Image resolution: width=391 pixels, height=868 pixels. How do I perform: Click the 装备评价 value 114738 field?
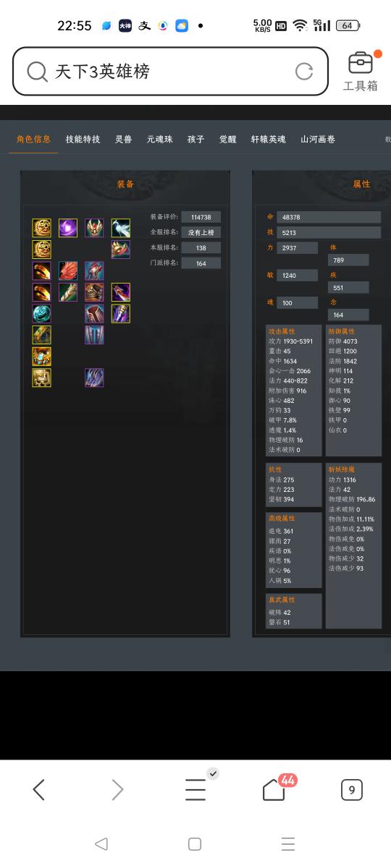tap(201, 217)
